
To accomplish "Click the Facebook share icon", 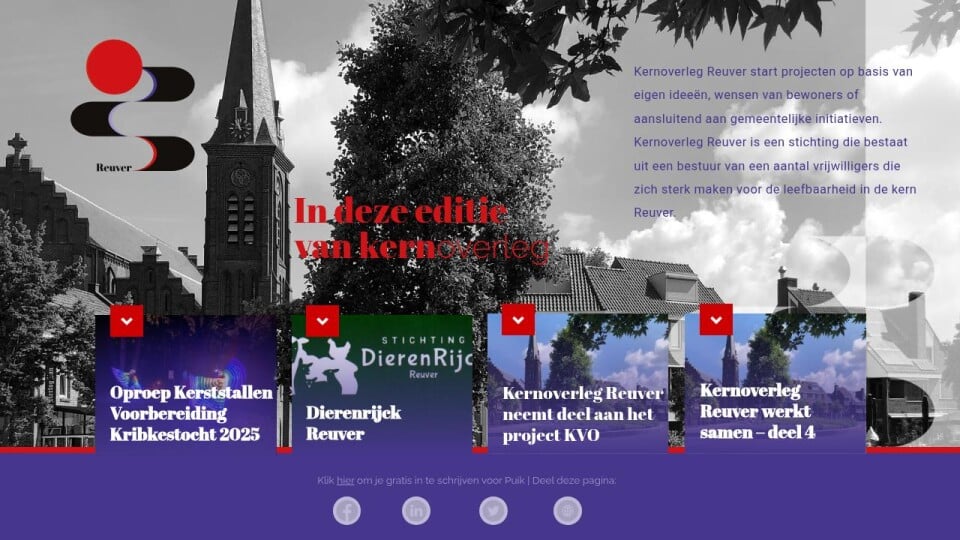I will (x=347, y=511).
